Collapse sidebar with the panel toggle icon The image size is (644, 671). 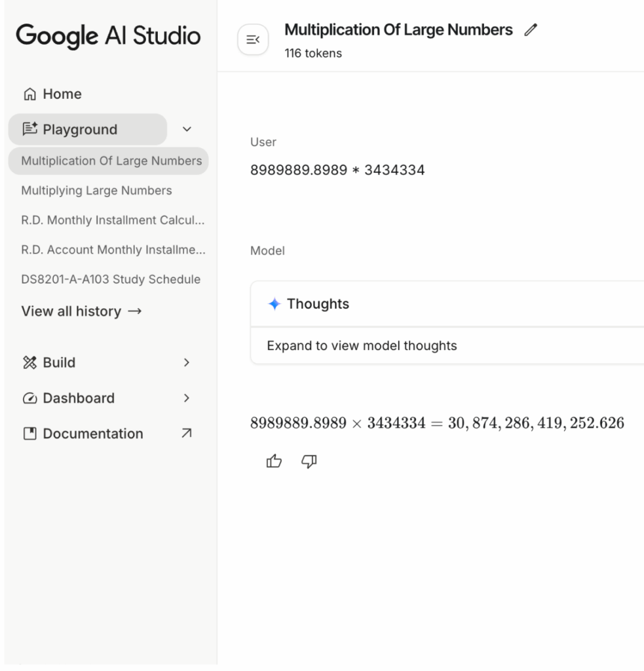[x=252, y=41]
